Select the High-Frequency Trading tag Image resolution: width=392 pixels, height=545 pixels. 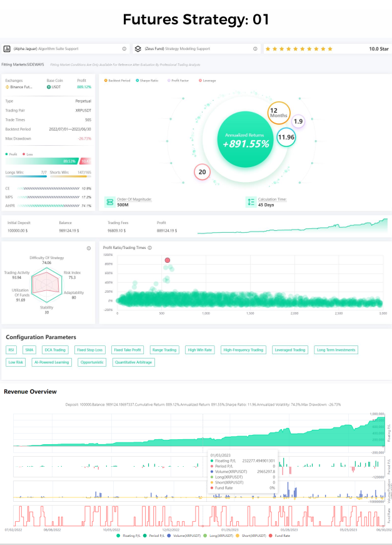click(243, 350)
